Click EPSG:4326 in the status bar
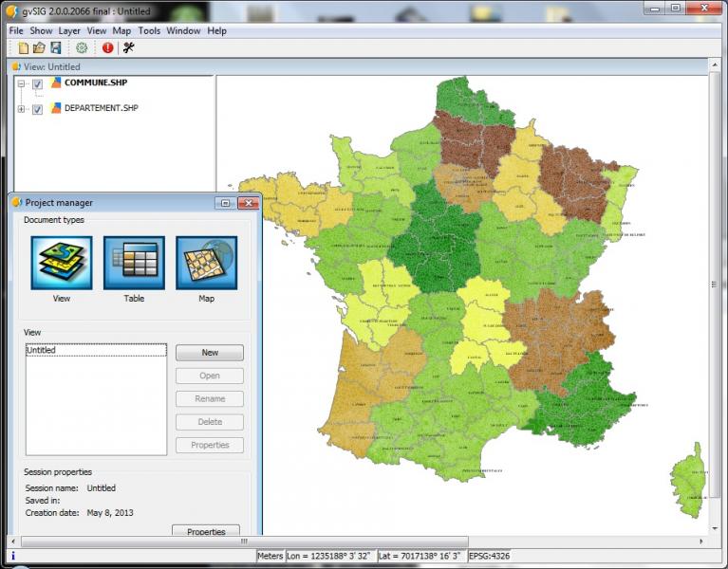Screen dimensions: 728x569 [x=489, y=556]
